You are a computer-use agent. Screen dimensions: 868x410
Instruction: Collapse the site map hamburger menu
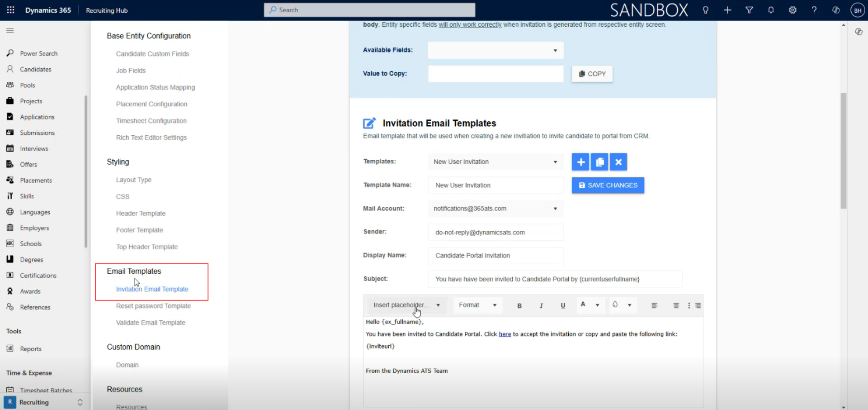10,30
